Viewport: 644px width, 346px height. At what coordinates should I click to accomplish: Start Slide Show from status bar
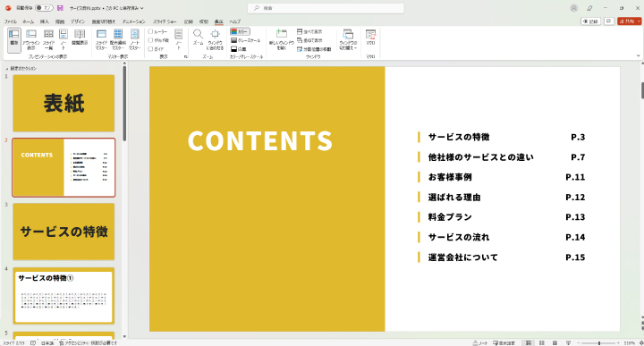569,342
